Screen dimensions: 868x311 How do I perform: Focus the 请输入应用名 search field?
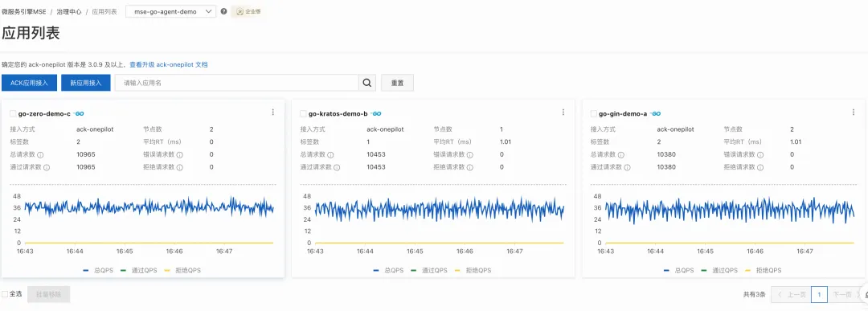237,83
